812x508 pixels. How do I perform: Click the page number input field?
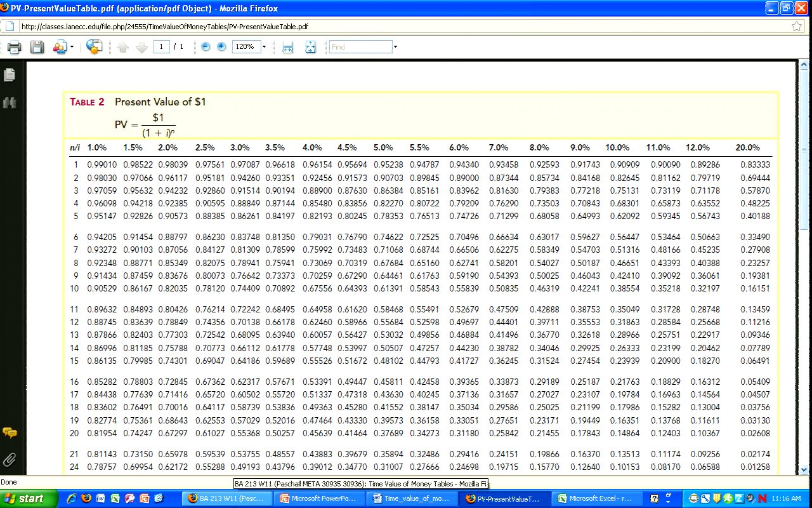pos(161,47)
